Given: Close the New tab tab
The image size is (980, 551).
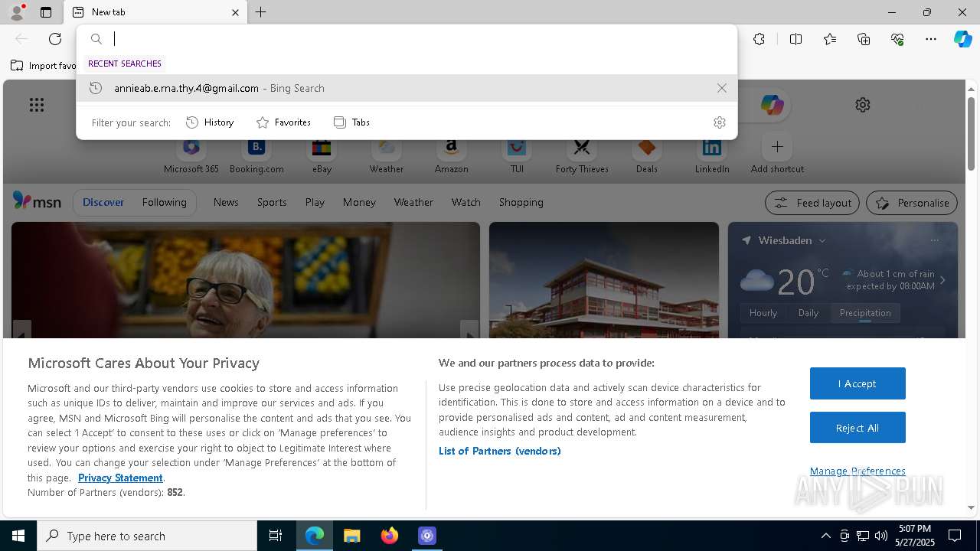Looking at the screenshot, I should 235,12.
